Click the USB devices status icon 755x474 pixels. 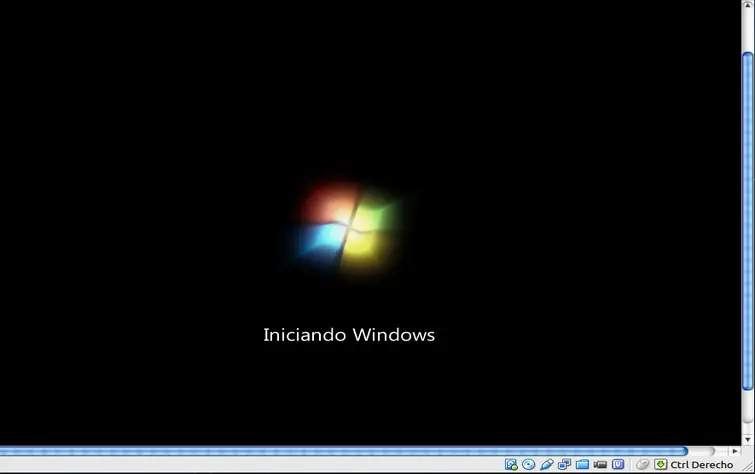[x=547, y=464]
